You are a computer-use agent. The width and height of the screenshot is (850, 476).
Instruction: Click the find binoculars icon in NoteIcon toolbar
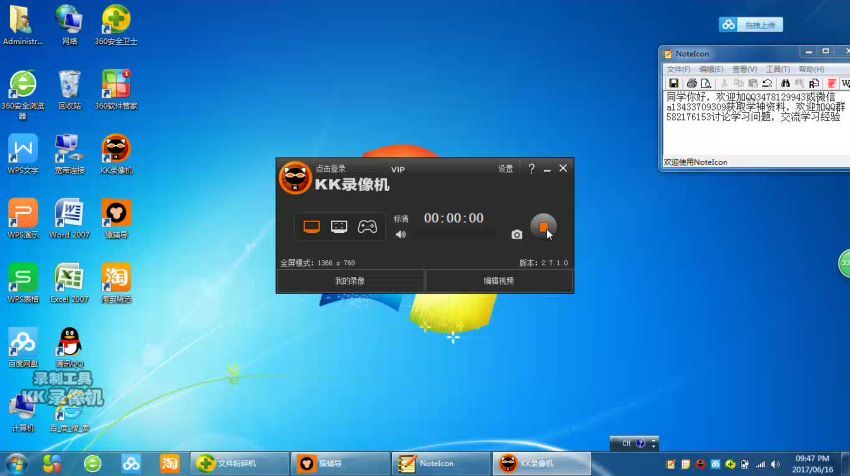pos(785,83)
